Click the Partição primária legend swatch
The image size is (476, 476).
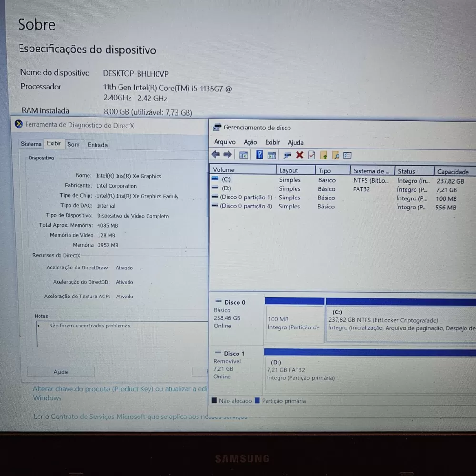257,400
